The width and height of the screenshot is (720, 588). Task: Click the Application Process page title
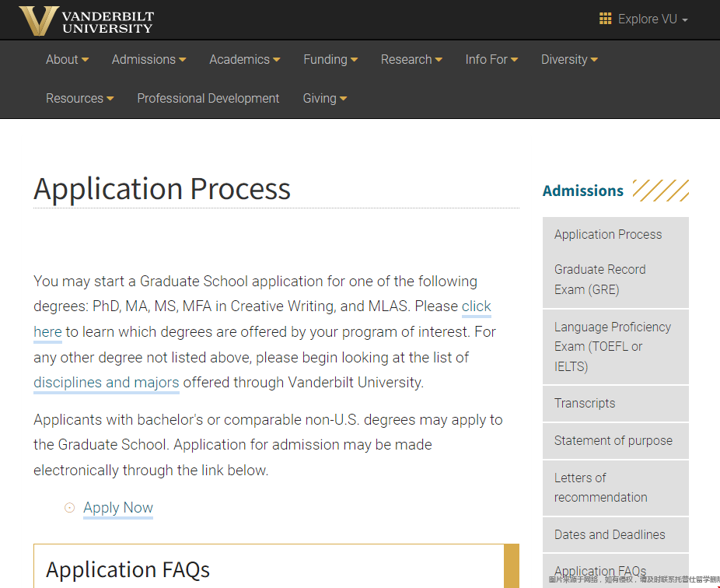pos(162,189)
